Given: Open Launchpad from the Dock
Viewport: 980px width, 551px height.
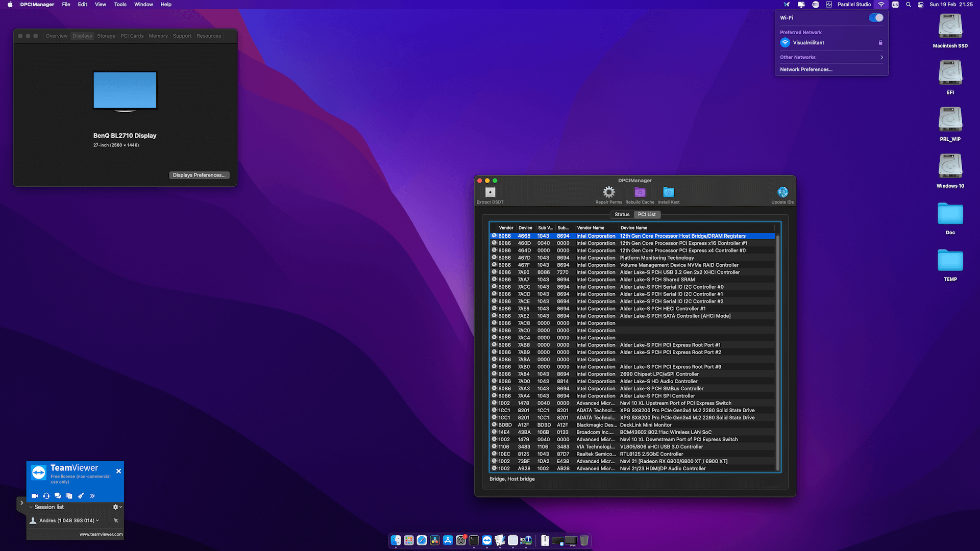Looking at the screenshot, I should tap(409, 540).
